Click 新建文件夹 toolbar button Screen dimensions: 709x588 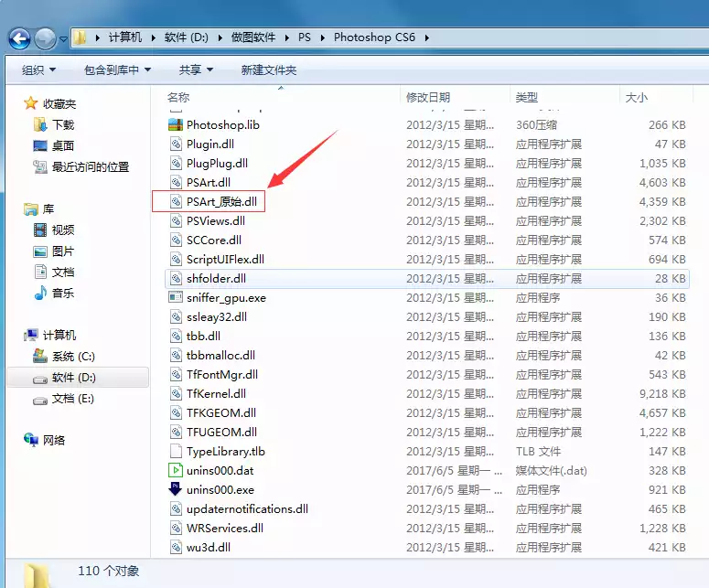click(269, 70)
